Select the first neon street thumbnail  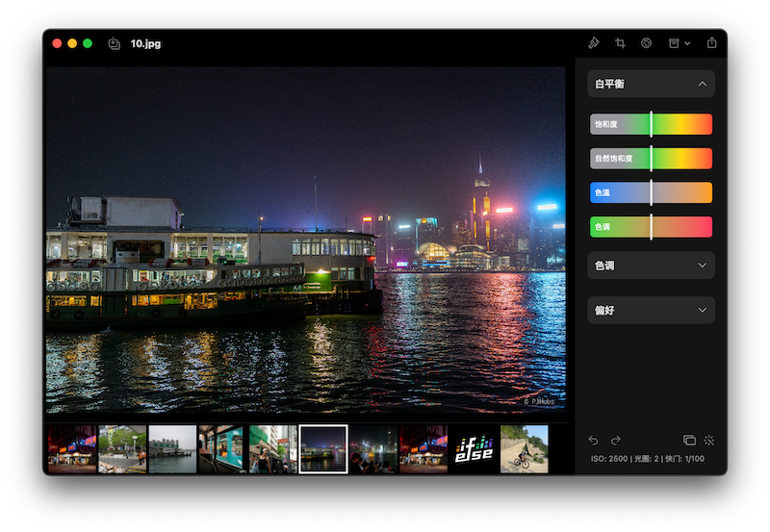coord(72,449)
